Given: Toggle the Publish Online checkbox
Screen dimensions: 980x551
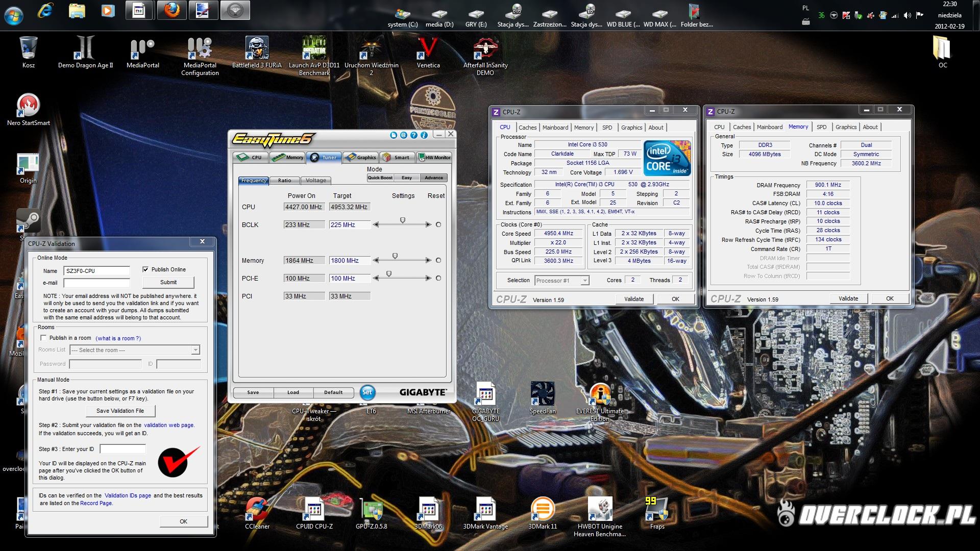Looking at the screenshot, I should click(145, 269).
